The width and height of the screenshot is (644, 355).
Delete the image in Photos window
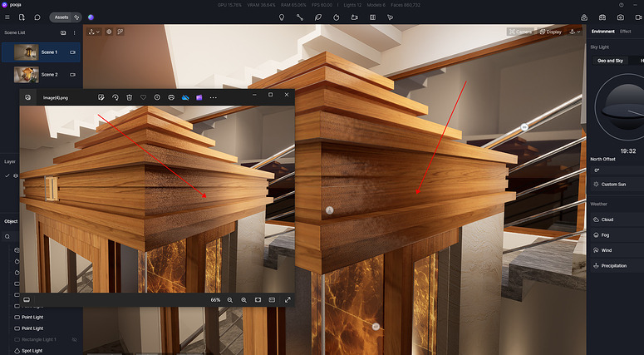130,97
